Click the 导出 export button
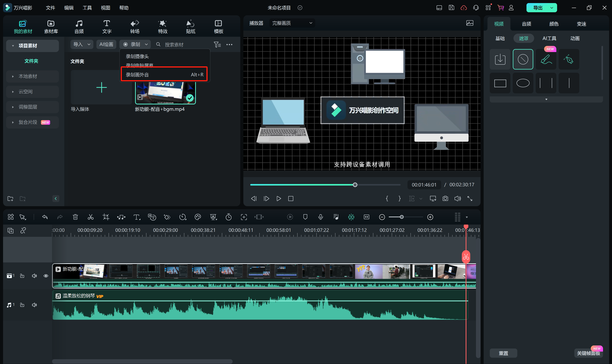 click(x=538, y=8)
